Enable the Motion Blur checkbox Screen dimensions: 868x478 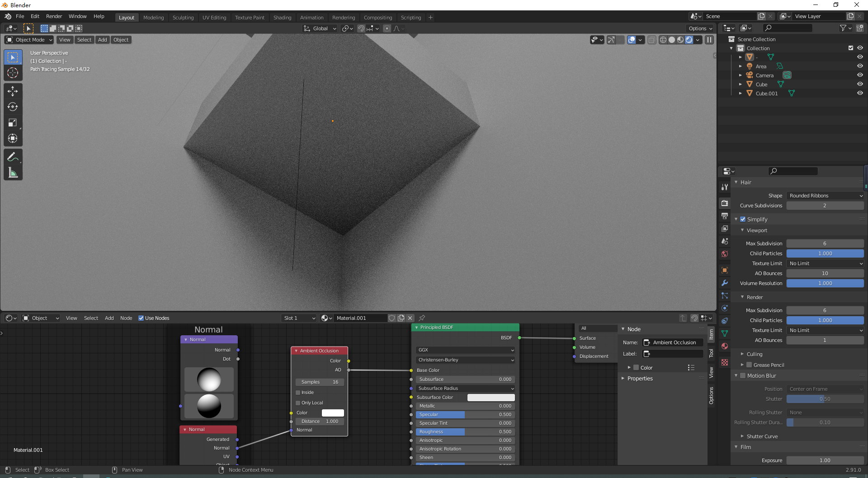(x=743, y=375)
